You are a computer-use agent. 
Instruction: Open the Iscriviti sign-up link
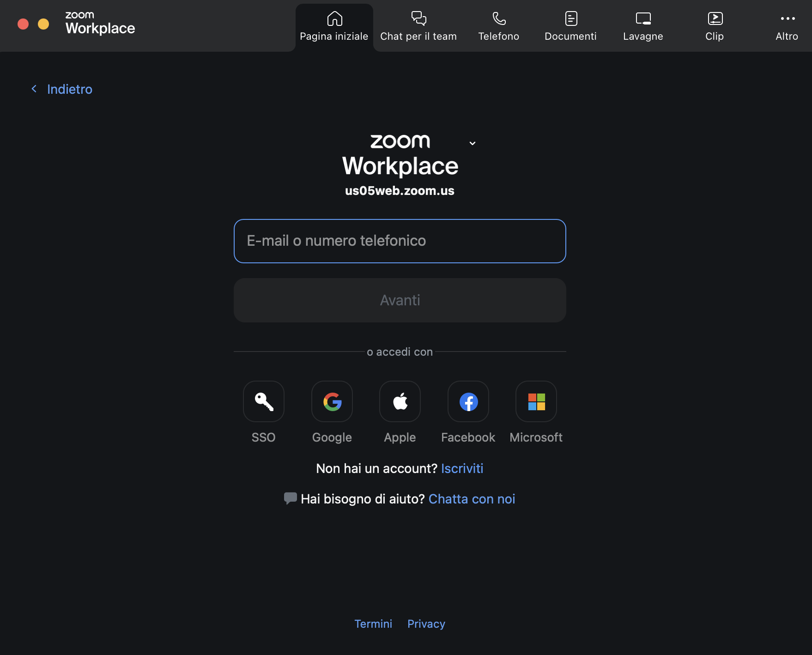462,468
